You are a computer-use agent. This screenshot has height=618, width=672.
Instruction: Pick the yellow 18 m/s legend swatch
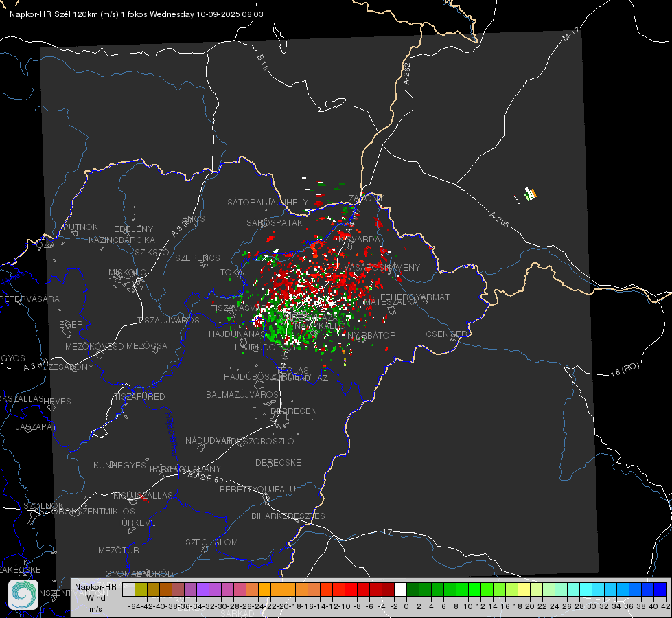[524, 589]
